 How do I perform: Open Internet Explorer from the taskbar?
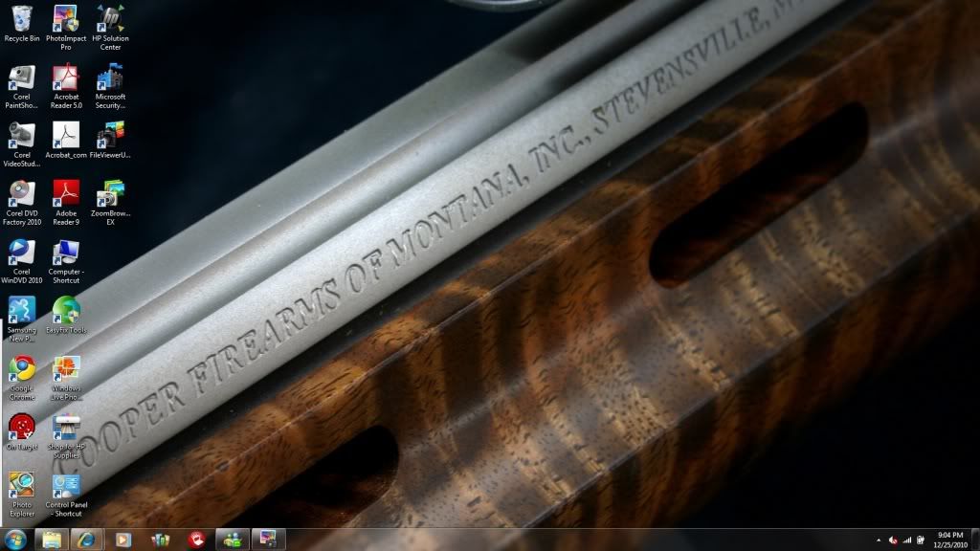(84, 540)
